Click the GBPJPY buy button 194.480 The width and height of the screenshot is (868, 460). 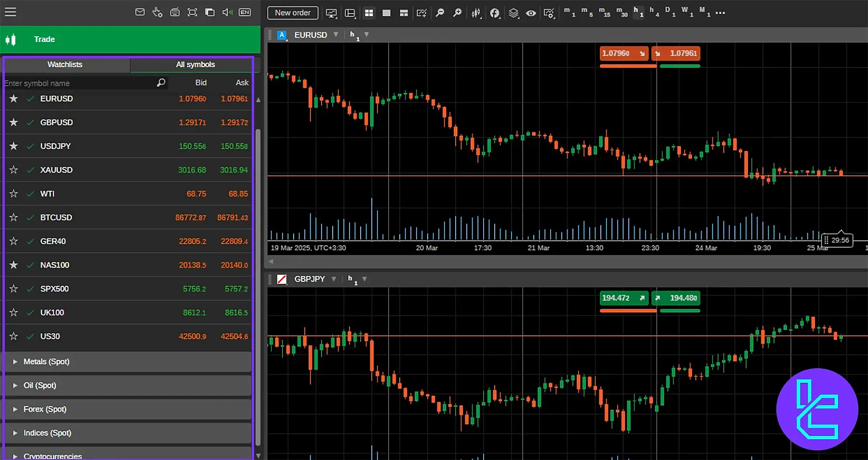pos(676,298)
